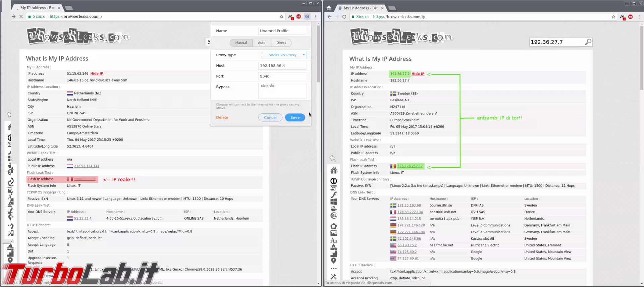Open a new tab in right window

pos(392,8)
